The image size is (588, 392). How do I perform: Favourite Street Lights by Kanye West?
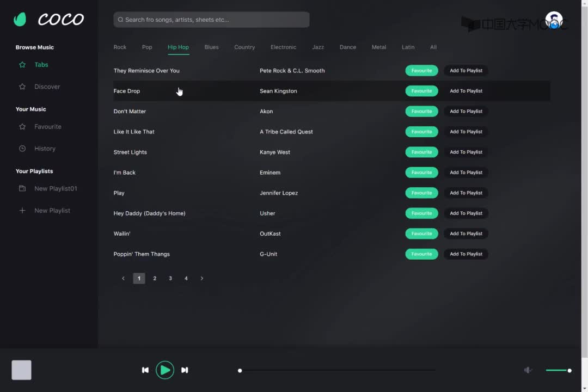click(x=421, y=152)
